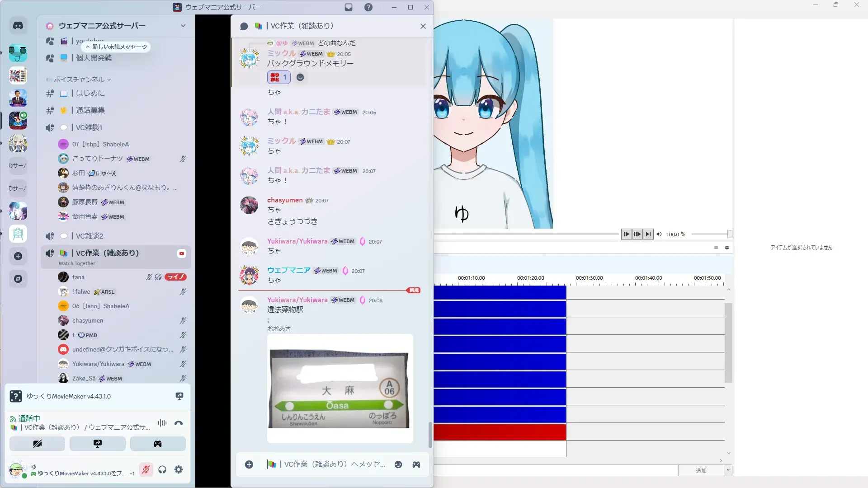
Task: Jump to the 新しい未読メッセージ messages
Action: tap(117, 47)
